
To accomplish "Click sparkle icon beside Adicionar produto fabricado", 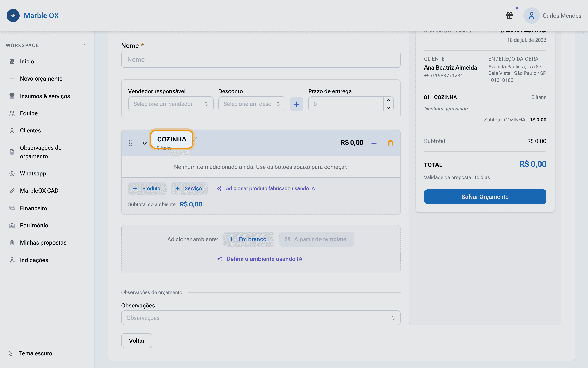I will pos(219,188).
